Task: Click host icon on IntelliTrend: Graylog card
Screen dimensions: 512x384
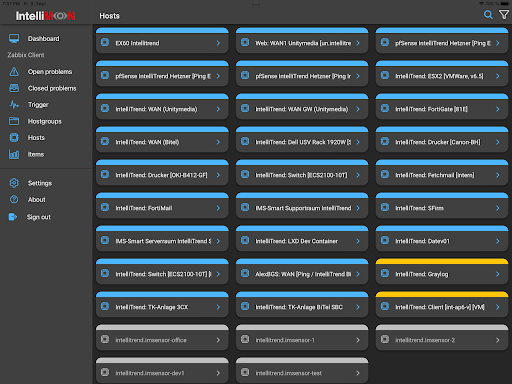Action: pos(385,273)
